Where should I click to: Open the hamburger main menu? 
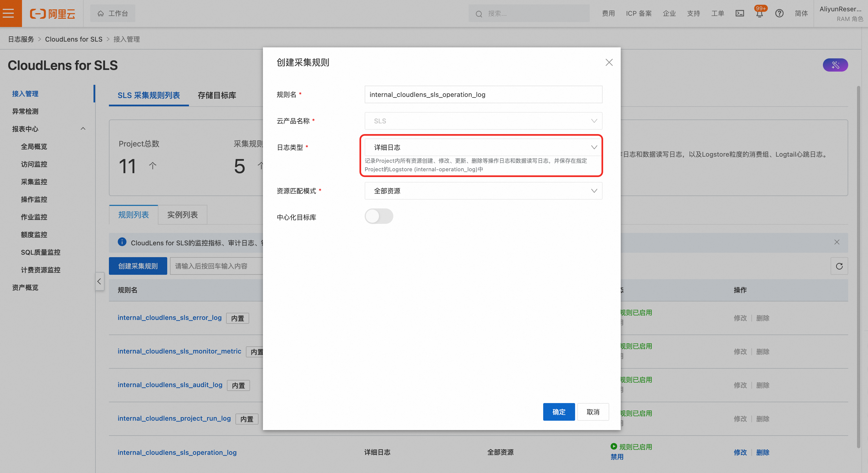(9, 13)
